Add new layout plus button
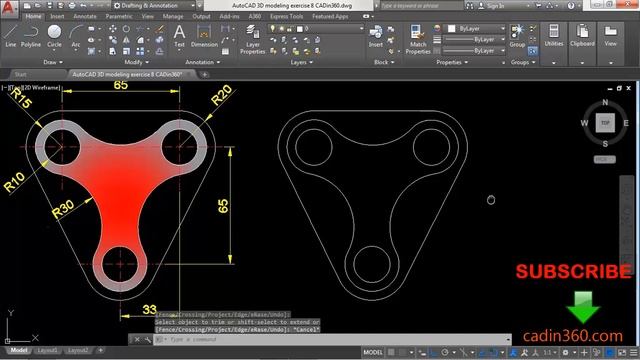 [100, 351]
